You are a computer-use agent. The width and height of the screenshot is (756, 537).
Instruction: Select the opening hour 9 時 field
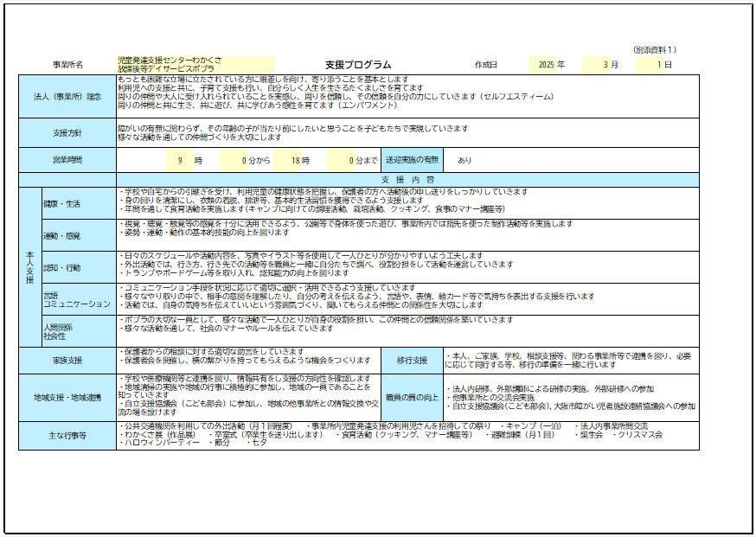click(190, 160)
